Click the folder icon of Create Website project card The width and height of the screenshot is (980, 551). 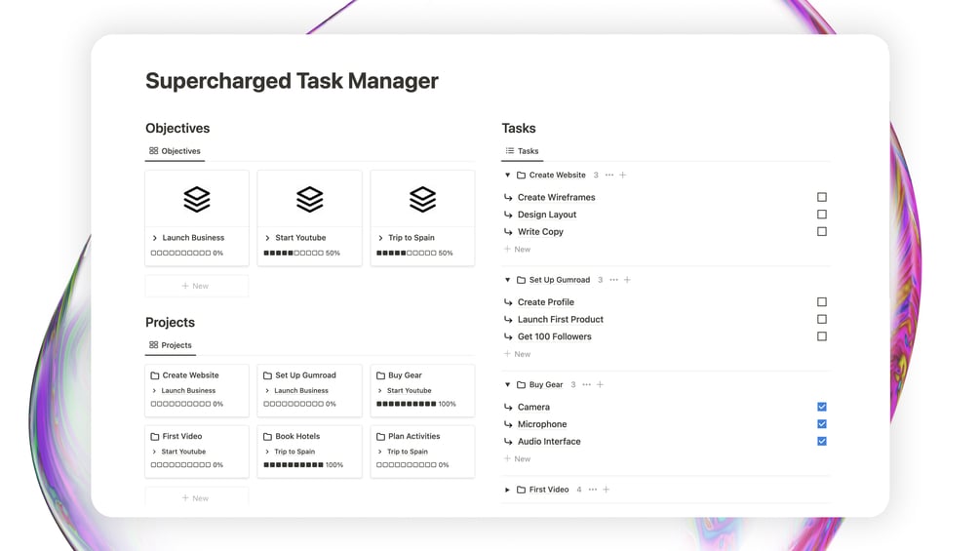tap(154, 375)
